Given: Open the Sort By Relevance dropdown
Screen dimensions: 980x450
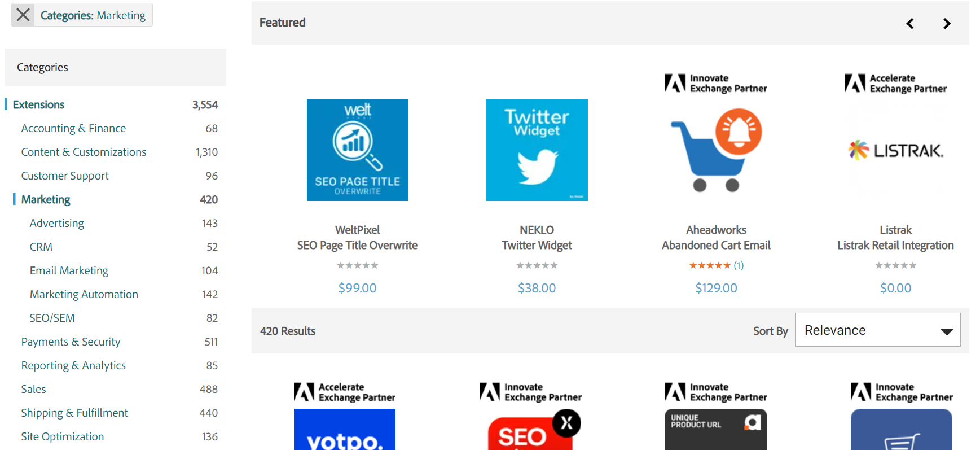Looking at the screenshot, I should pyautogui.click(x=877, y=330).
